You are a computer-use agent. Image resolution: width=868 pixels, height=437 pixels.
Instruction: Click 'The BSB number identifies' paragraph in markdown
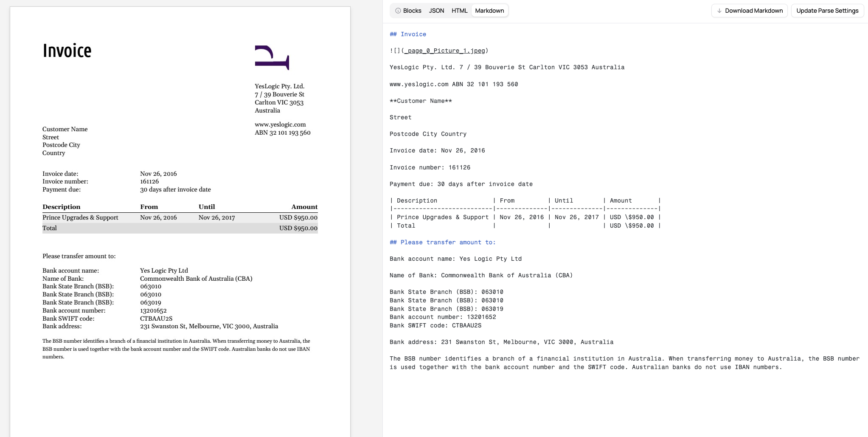click(624, 363)
